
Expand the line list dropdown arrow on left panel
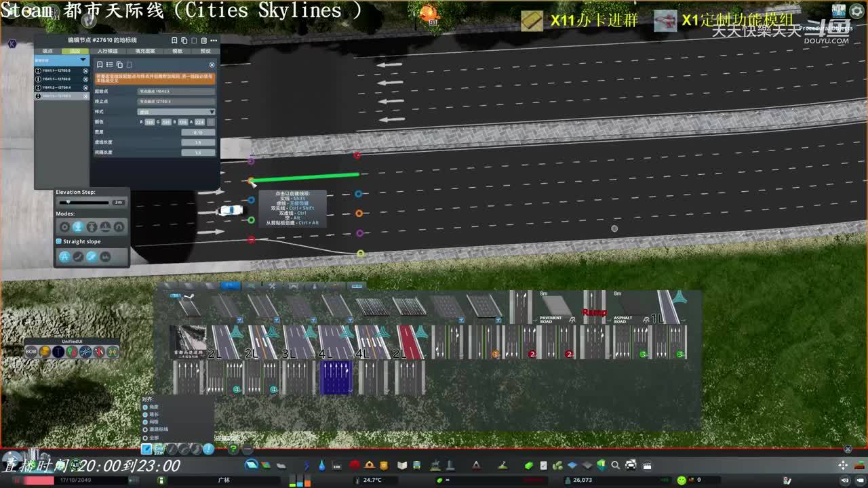click(x=83, y=60)
